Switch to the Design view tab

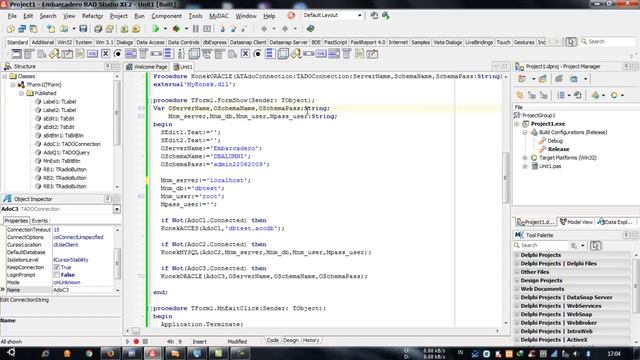[x=291, y=340]
